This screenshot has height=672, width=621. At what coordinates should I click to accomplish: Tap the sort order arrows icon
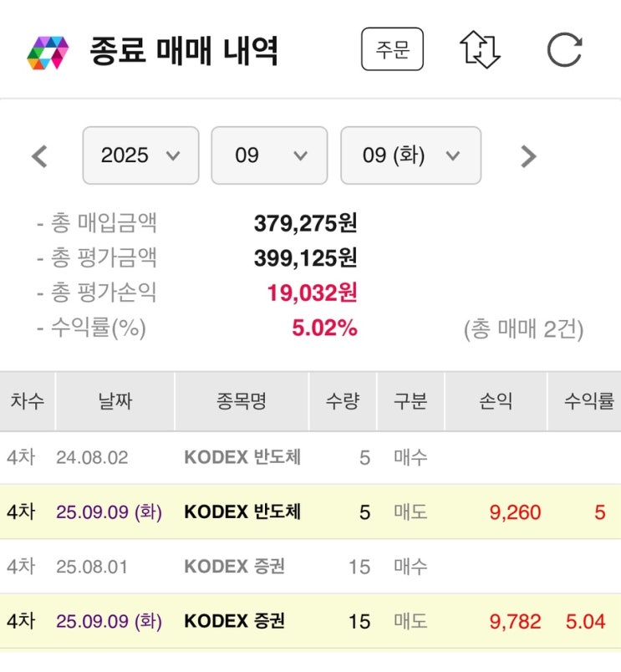(x=480, y=50)
